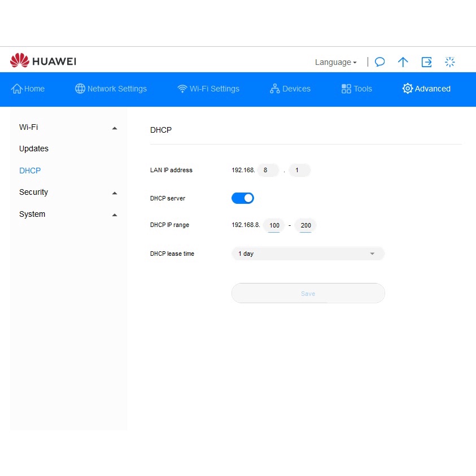Click the loading spinner status icon
The width and height of the screenshot is (476, 476).
[450, 62]
